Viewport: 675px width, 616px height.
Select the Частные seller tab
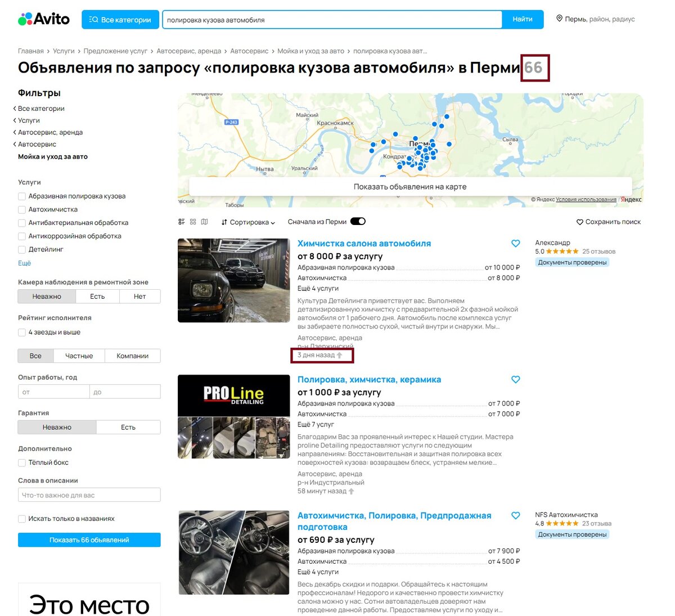pos(79,356)
